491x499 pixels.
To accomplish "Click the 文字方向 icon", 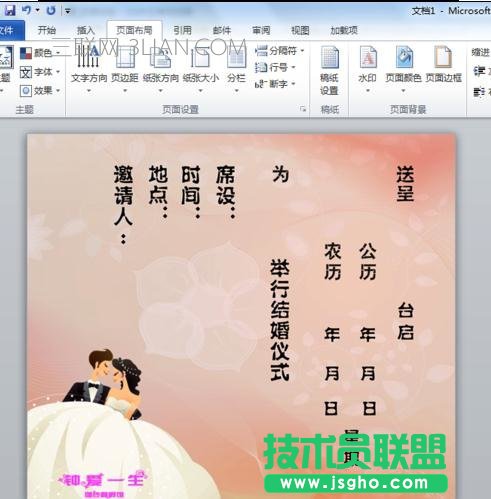I will coord(89,57).
